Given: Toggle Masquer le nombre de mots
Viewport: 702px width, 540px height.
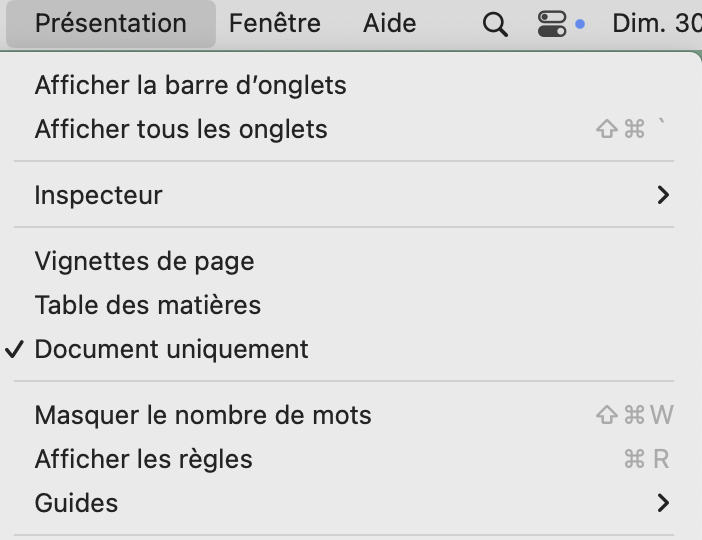Looking at the screenshot, I should (x=203, y=415).
